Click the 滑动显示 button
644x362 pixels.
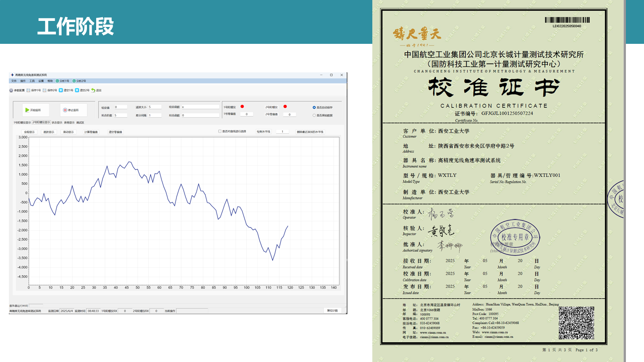(x=68, y=132)
